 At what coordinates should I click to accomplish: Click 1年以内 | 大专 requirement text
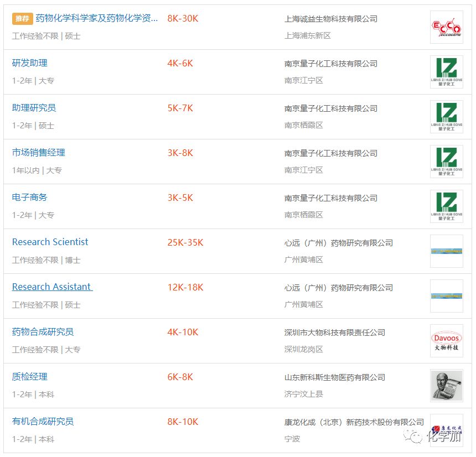[x=37, y=170]
